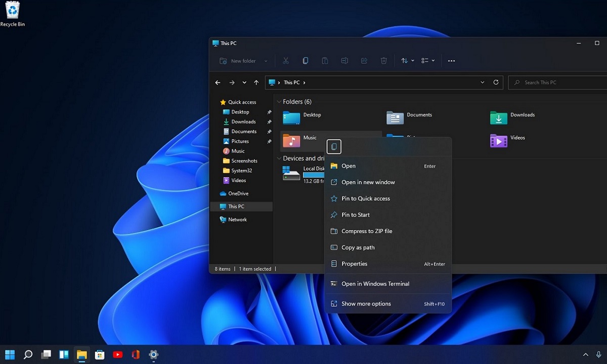Collapse the Folders (6) section
Screen dimensions: 607x364
click(x=279, y=102)
